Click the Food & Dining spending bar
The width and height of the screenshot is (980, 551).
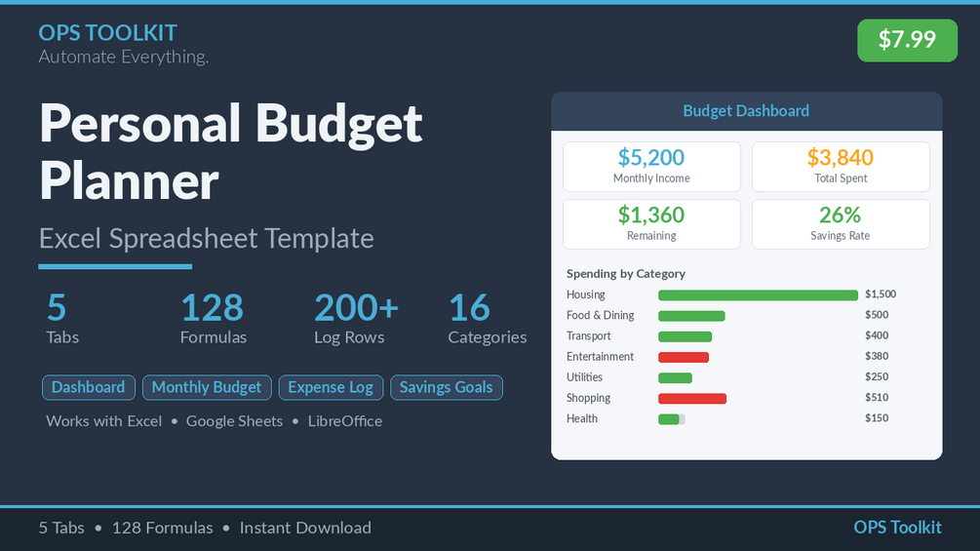[x=691, y=315]
